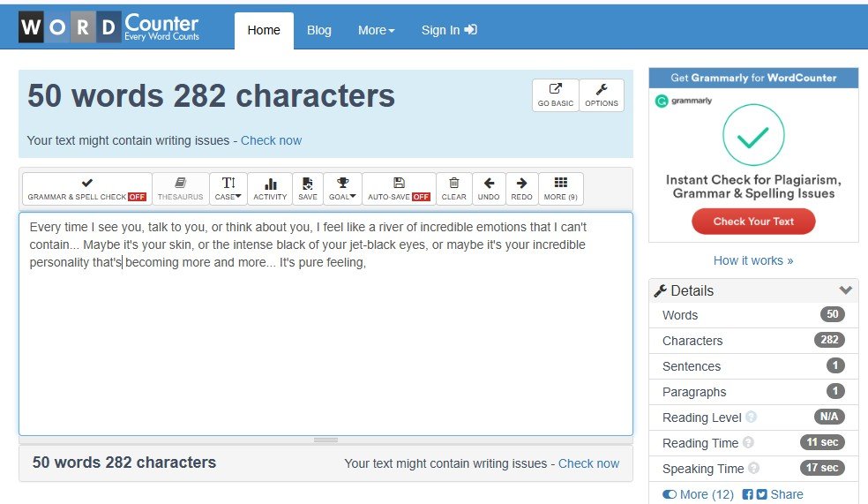Screen dimensions: 868x504
Task: Click the Details wrench icon
Action: coord(660,290)
